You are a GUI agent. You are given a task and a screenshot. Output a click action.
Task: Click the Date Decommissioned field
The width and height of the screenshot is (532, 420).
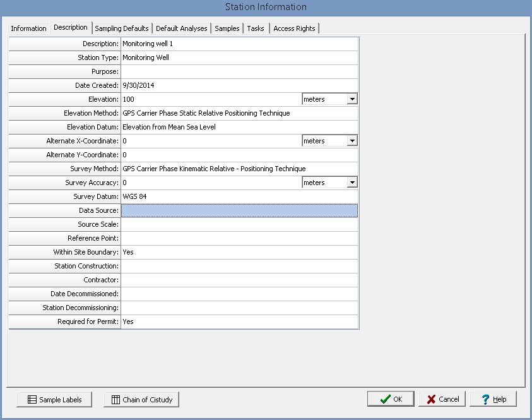[x=239, y=294]
